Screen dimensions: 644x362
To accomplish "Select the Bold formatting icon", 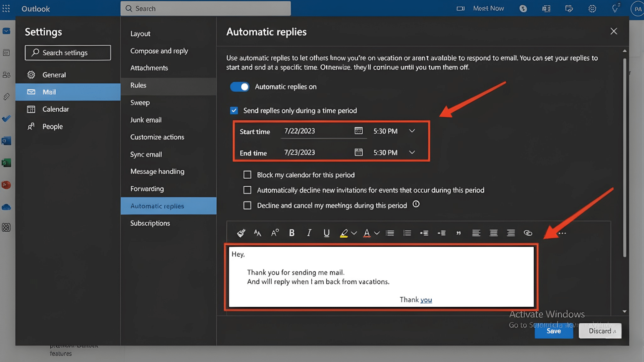I will (291, 233).
